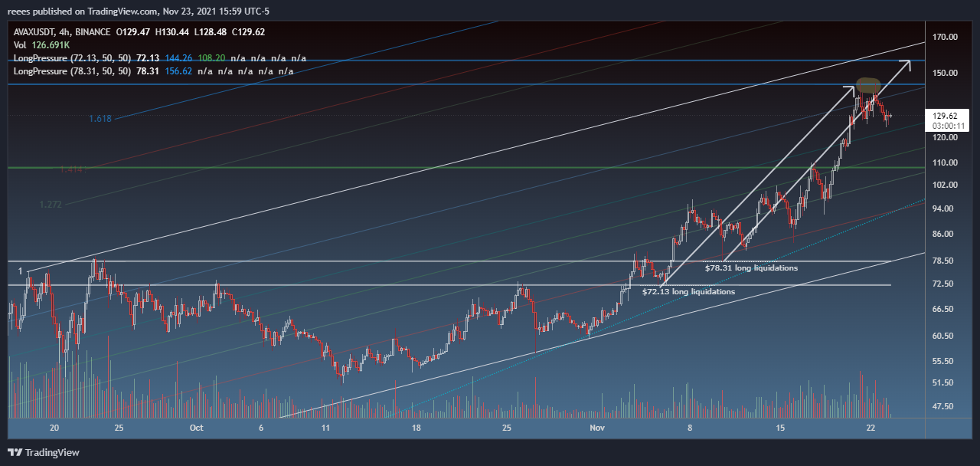Image resolution: width=980 pixels, height=466 pixels.
Task: Click the 1.414 Fibonacci level label
Action: [x=73, y=169]
